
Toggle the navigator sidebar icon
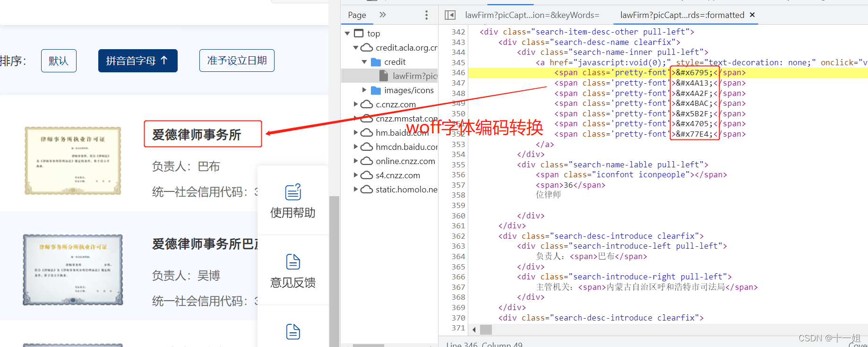tap(450, 15)
